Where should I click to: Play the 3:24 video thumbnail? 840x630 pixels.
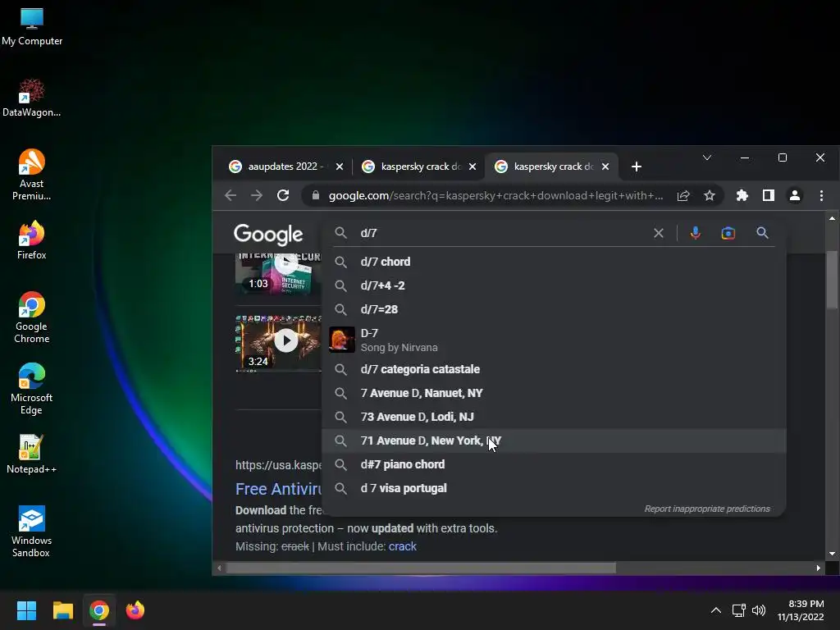[278, 343]
